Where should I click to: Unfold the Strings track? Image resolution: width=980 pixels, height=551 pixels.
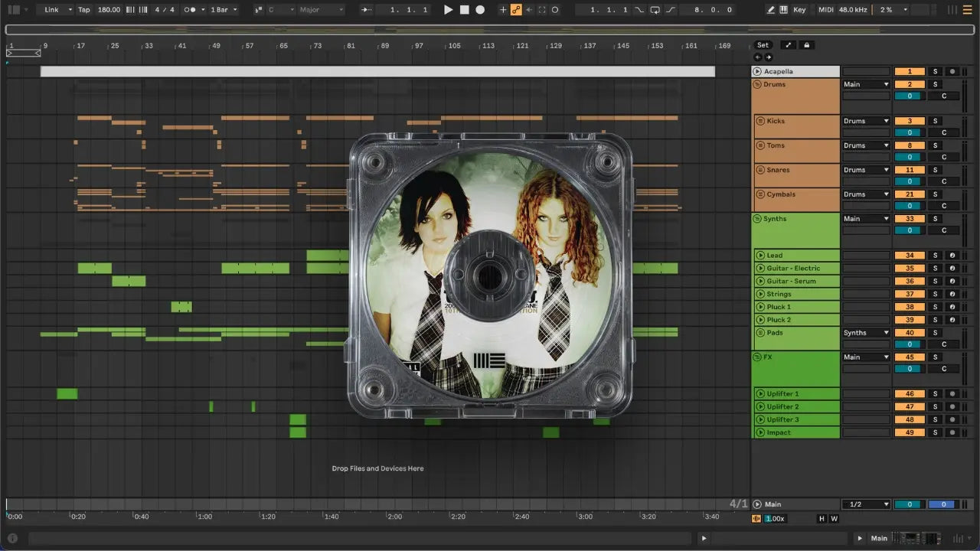tap(760, 294)
